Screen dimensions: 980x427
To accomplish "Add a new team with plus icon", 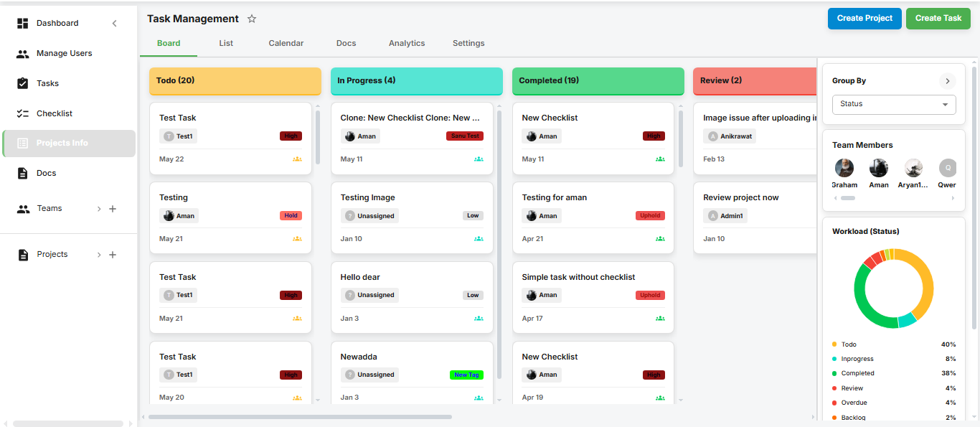I will (x=113, y=209).
